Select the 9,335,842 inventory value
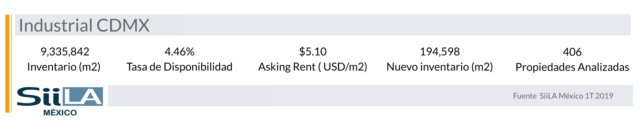The height and width of the screenshot is (134, 644). [65, 52]
